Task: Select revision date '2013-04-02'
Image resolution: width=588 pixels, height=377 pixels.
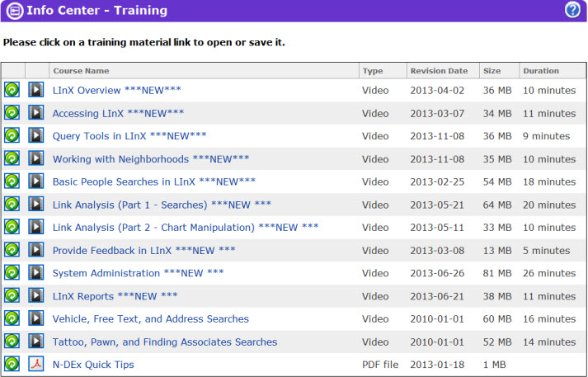Action: pos(437,91)
